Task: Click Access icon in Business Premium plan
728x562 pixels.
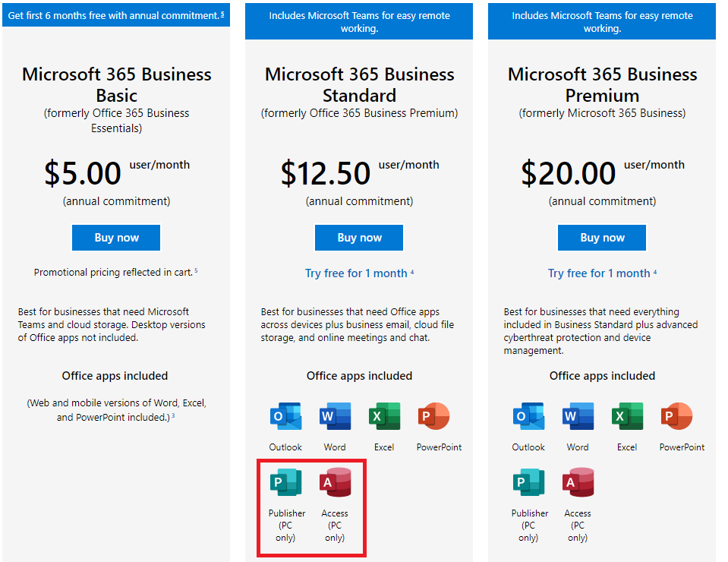Action: [578, 482]
